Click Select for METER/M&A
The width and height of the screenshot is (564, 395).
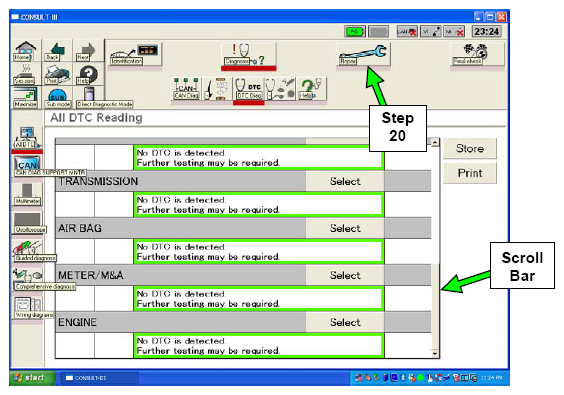(x=345, y=276)
